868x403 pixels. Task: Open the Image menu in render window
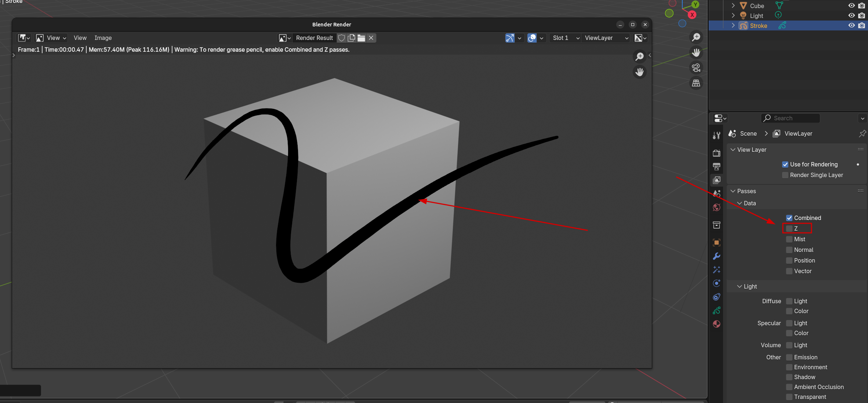pyautogui.click(x=103, y=38)
